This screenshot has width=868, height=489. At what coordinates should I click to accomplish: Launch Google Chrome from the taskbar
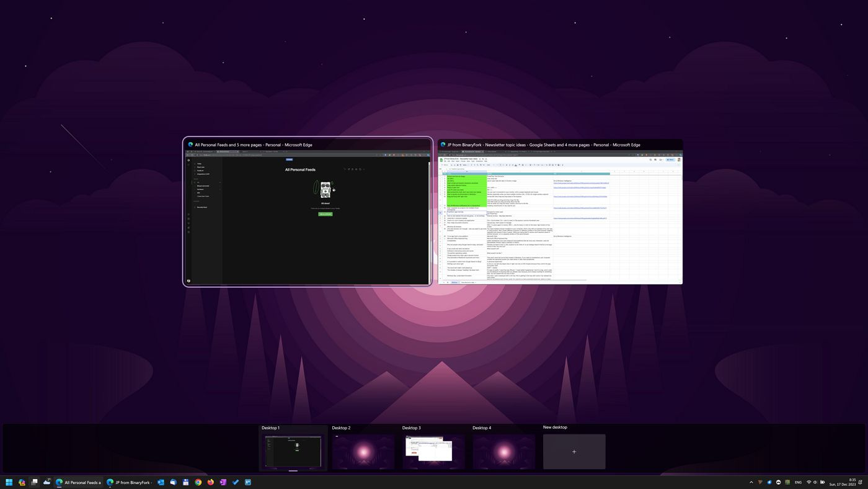coord(198,482)
